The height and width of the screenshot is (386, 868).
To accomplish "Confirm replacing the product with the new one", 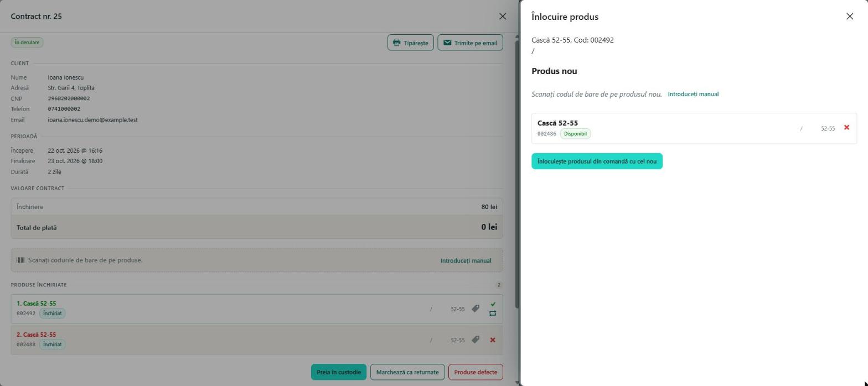I will [597, 161].
